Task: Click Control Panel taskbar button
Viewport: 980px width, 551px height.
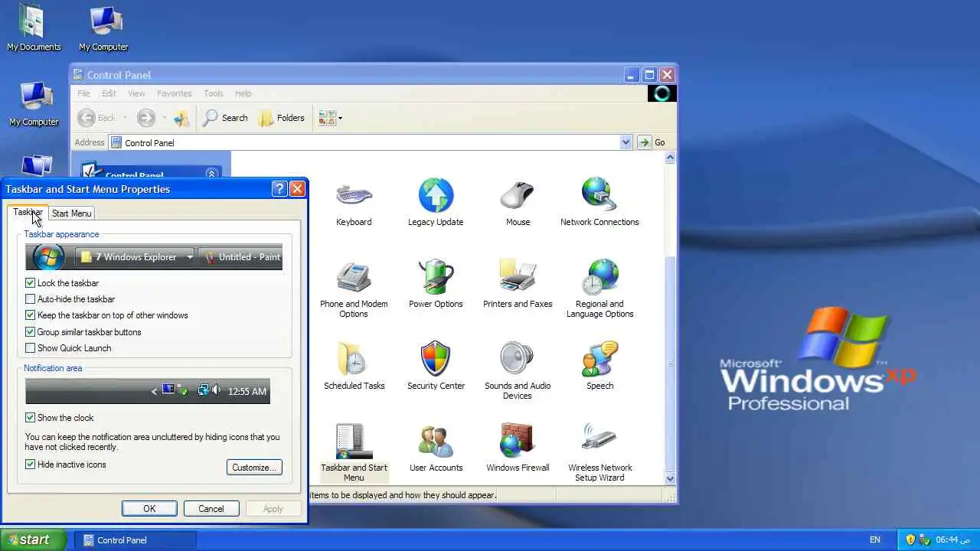Action: tap(136, 540)
